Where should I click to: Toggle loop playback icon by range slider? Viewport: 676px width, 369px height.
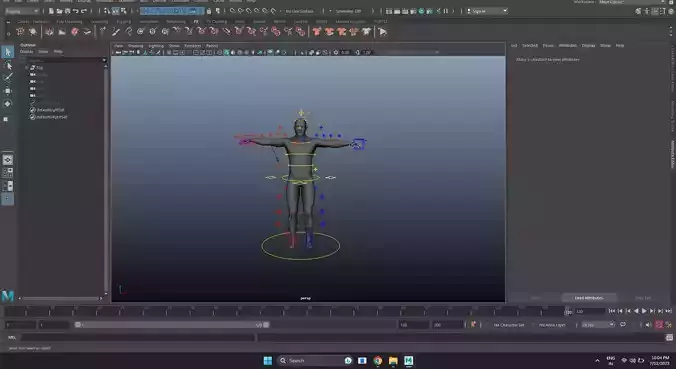pos(623,325)
